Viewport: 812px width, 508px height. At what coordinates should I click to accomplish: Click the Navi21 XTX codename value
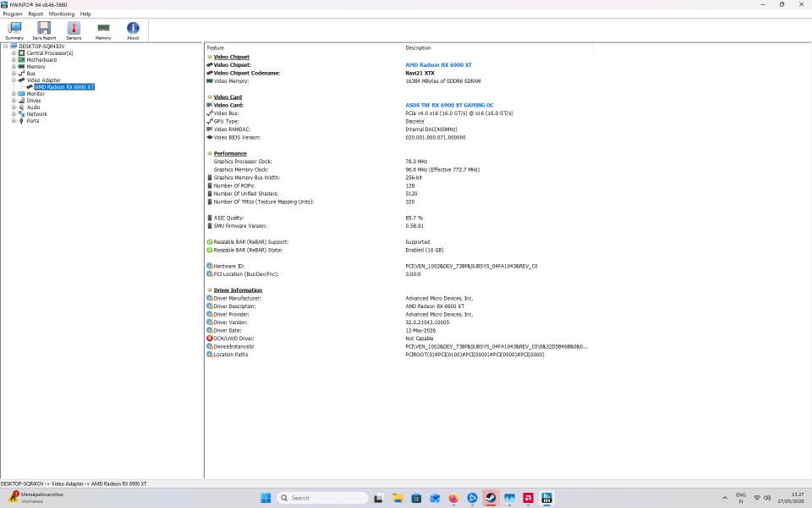(x=420, y=73)
